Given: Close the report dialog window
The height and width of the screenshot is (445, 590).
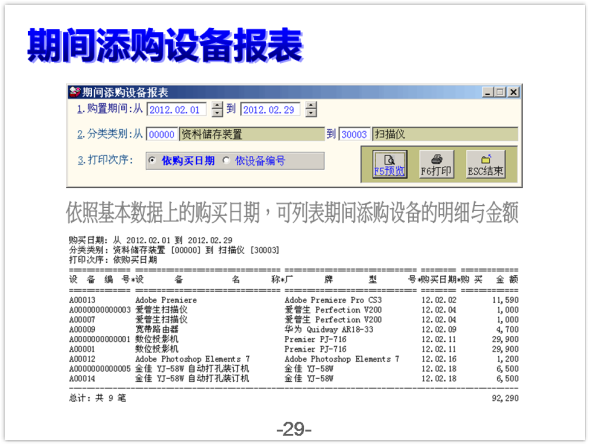Looking at the screenshot, I should [x=513, y=92].
